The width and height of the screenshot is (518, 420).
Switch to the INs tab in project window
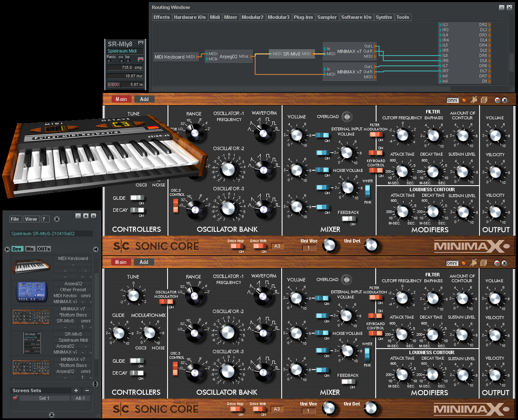pos(30,249)
